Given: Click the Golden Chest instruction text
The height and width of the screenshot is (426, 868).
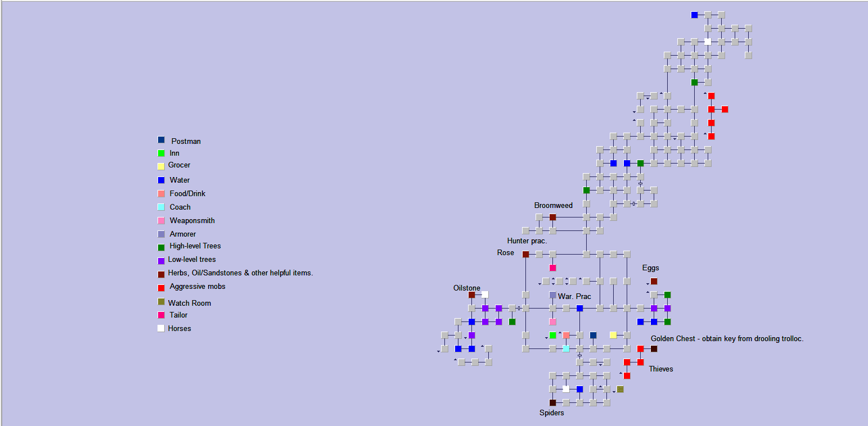Looking at the screenshot, I should [727, 338].
